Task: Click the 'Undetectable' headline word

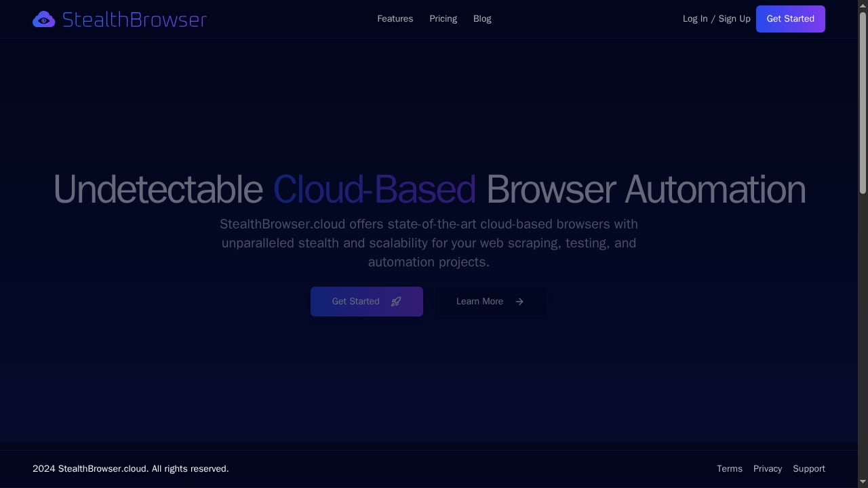Action: click(x=158, y=189)
